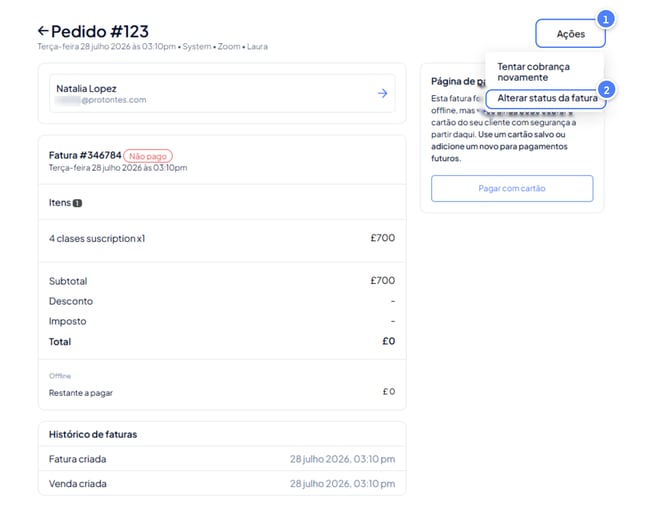Click the order date subtitle under Pedido #123
The height and width of the screenshot is (517, 670).
point(153,47)
